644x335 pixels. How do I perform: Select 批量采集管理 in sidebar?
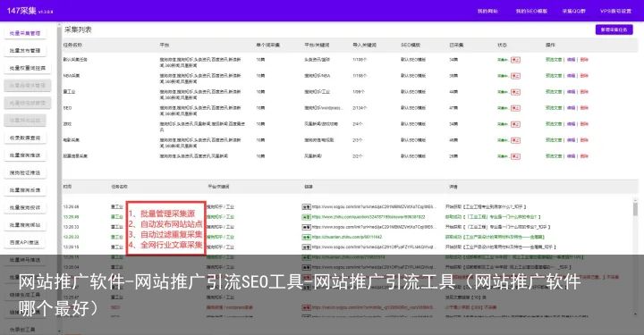point(25,33)
